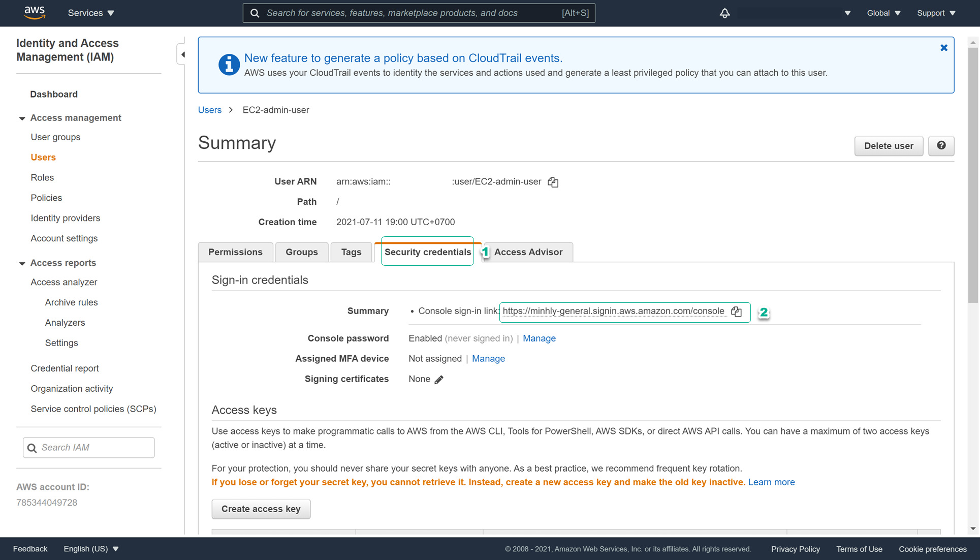Viewport: 980px width, 560px height.
Task: Open the Privacy Policy link
Action: click(x=796, y=549)
